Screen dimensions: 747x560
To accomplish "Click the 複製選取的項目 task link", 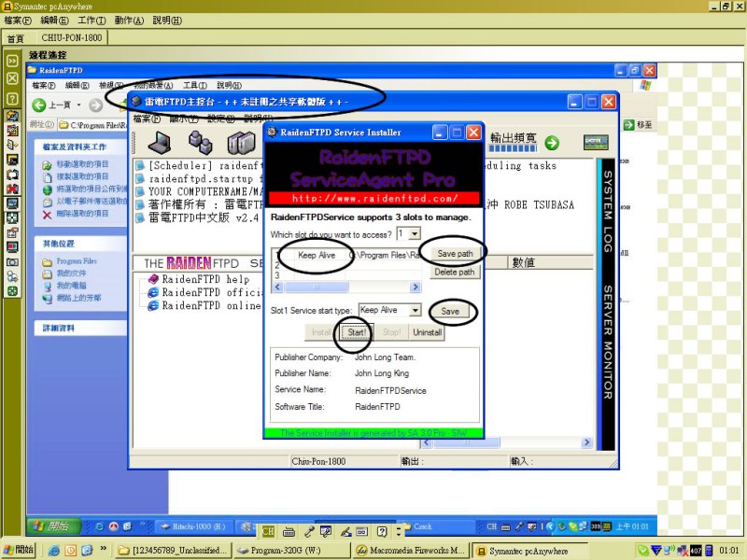I will click(82, 176).
